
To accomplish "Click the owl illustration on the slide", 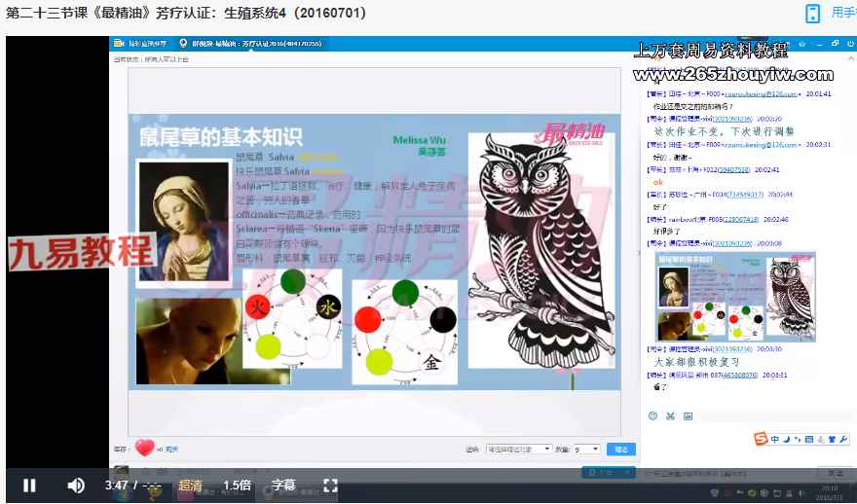I will tap(541, 249).
